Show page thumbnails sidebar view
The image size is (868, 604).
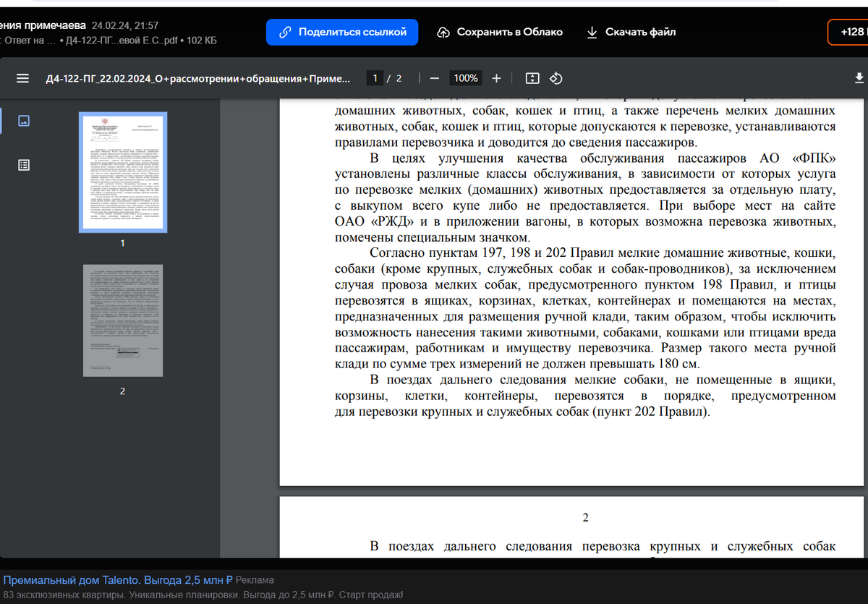pyautogui.click(x=23, y=121)
